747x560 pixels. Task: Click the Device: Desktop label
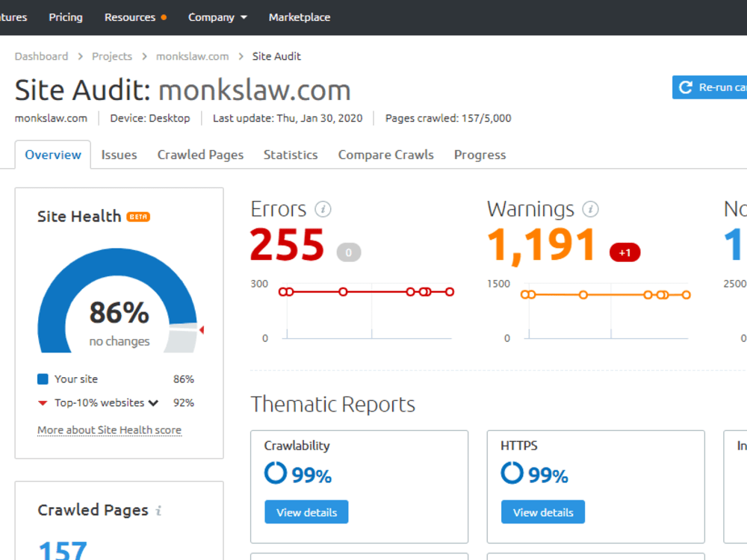(150, 118)
